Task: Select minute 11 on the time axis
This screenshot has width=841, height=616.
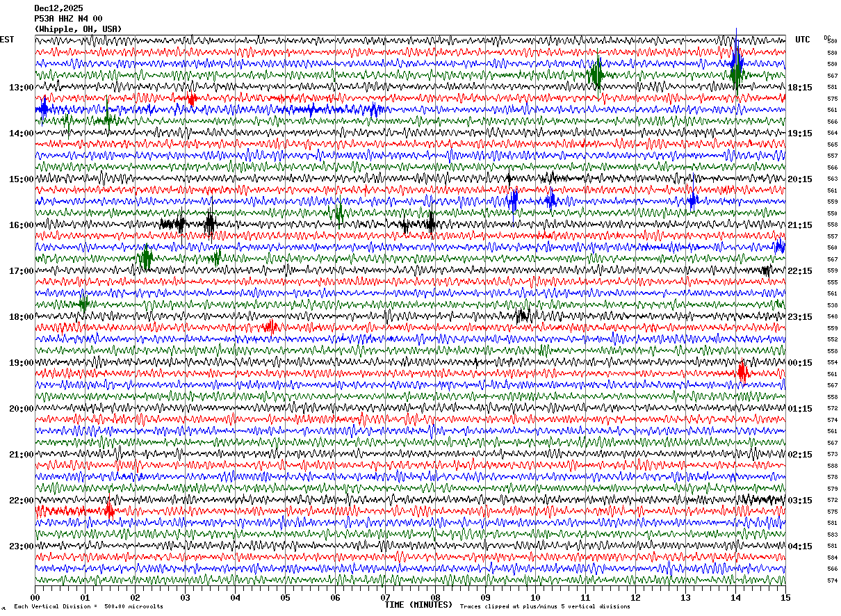Action: [585, 598]
